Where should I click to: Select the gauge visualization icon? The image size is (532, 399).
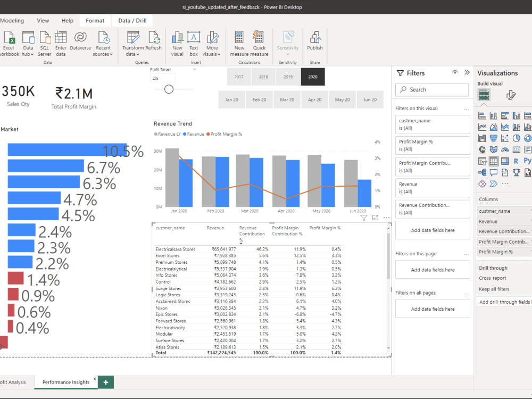[x=505, y=149]
